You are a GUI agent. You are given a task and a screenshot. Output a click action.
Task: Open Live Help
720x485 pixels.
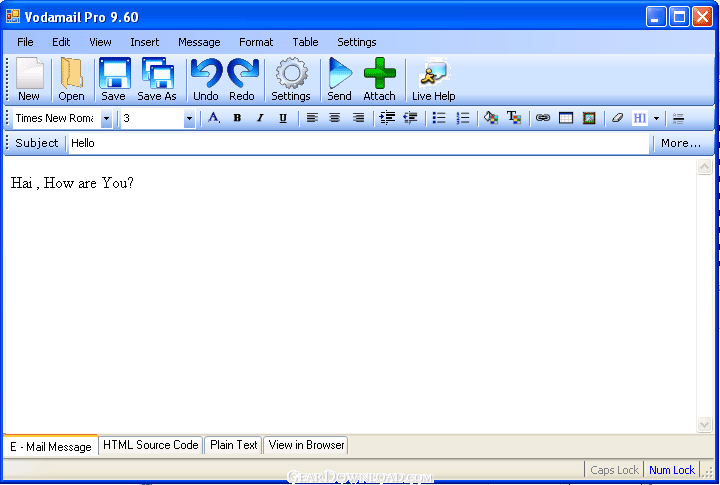(x=433, y=79)
